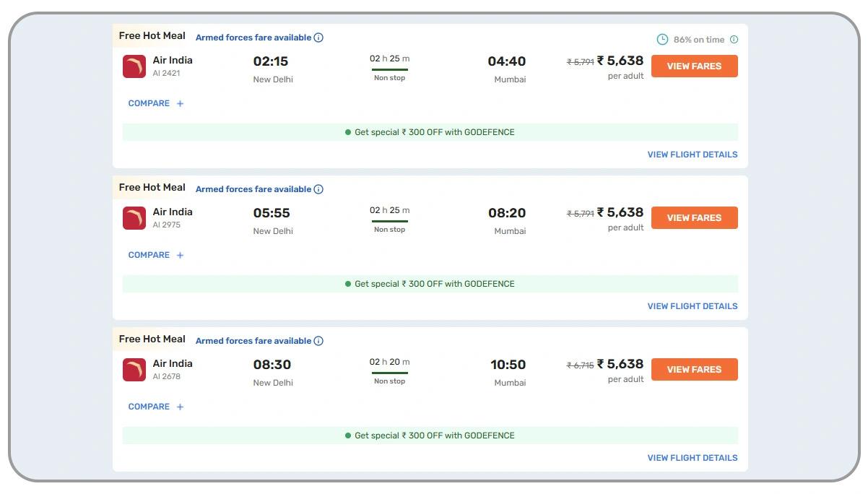Open armed forces fare info for AI 2678
This screenshot has height=494, width=868.
click(x=318, y=341)
